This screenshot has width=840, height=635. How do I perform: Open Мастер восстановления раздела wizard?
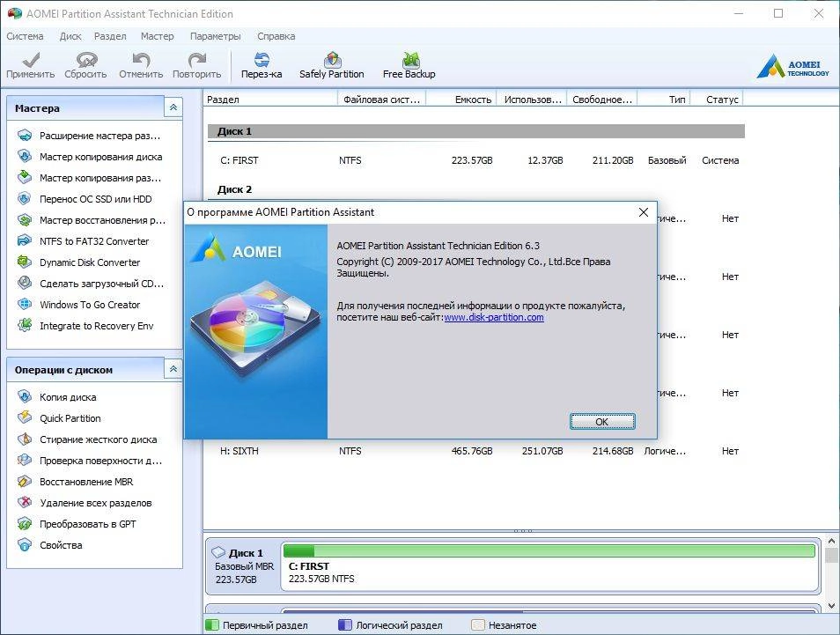tap(91, 219)
